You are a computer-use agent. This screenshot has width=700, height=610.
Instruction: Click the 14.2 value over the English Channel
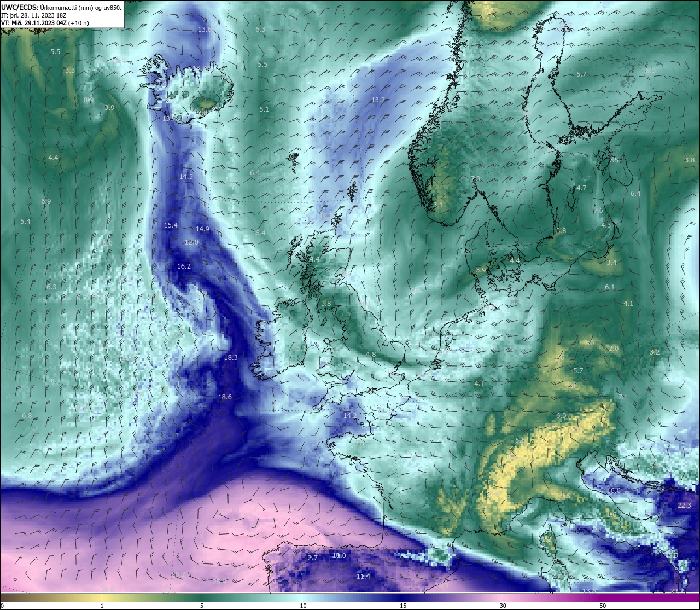350,416
